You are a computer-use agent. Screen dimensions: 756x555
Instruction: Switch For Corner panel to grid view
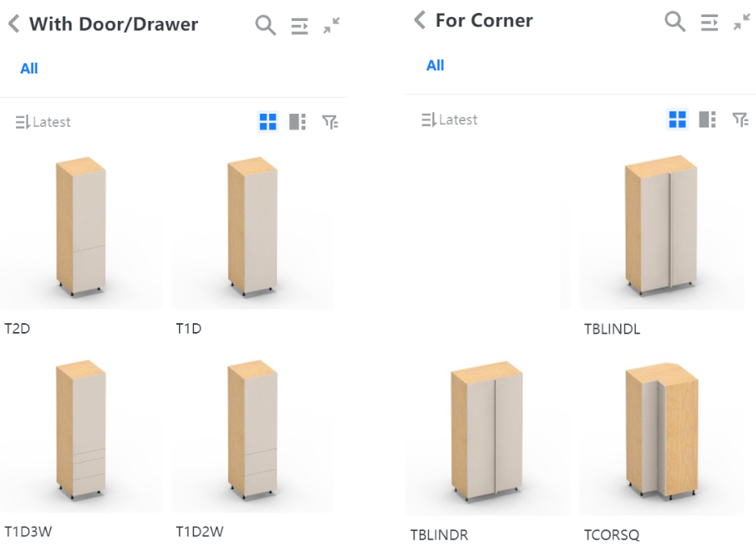pyautogui.click(x=678, y=119)
